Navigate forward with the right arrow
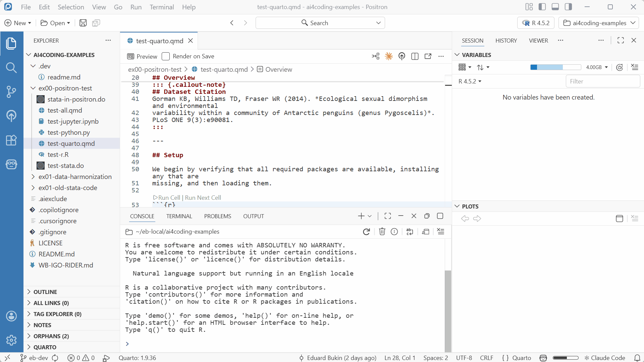The image size is (644, 362). point(246,23)
